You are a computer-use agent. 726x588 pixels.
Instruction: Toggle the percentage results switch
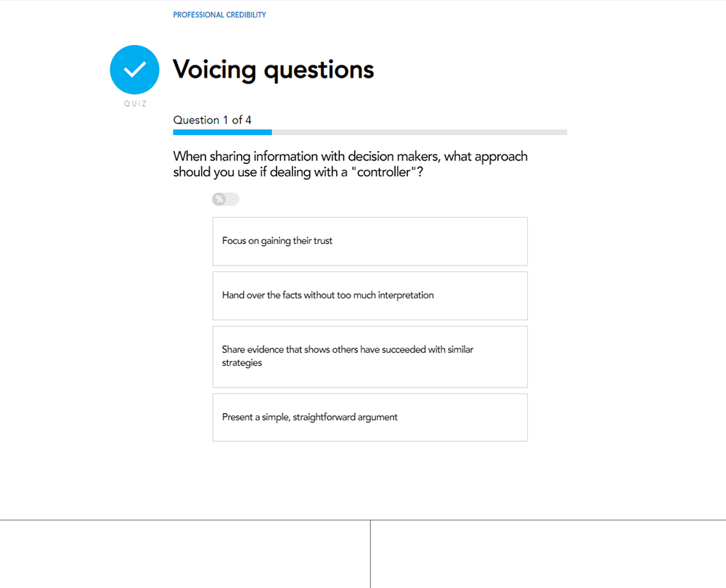(x=225, y=199)
